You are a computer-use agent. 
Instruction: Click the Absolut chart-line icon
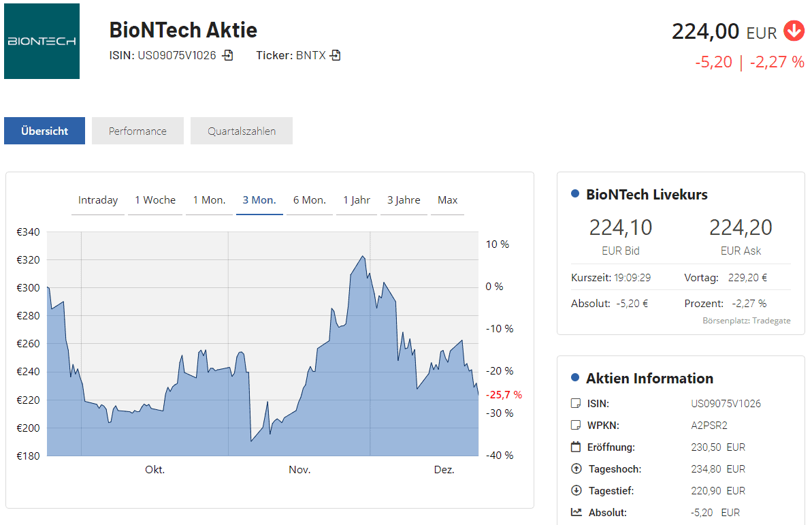(576, 513)
